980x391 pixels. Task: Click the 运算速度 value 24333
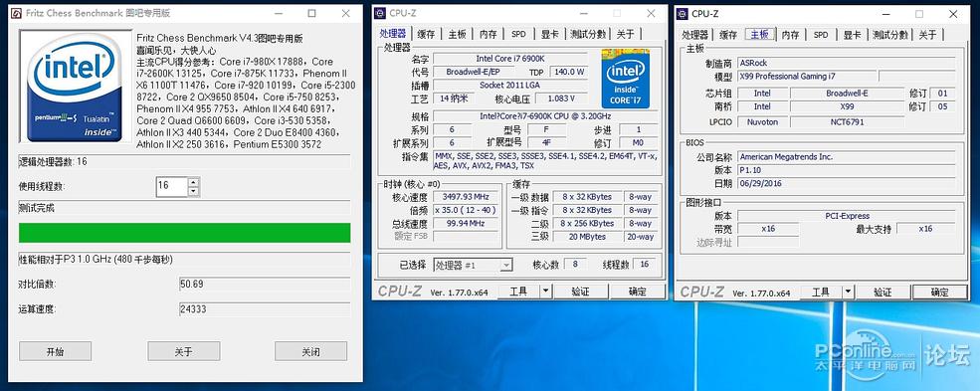pyautogui.click(x=265, y=309)
